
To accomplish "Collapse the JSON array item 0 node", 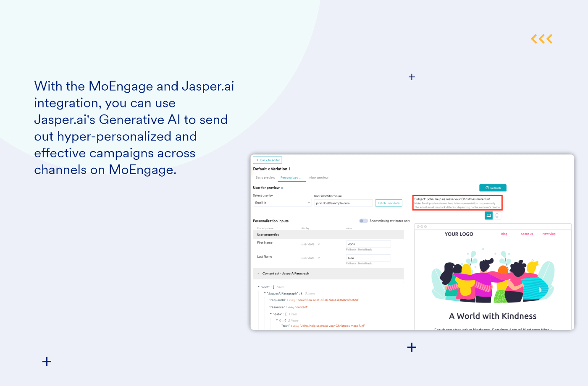I will tap(277, 320).
